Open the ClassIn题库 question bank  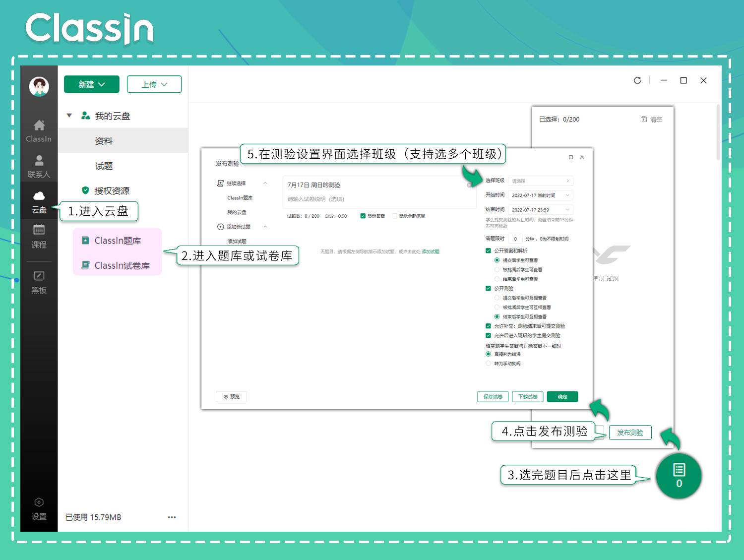(x=118, y=240)
